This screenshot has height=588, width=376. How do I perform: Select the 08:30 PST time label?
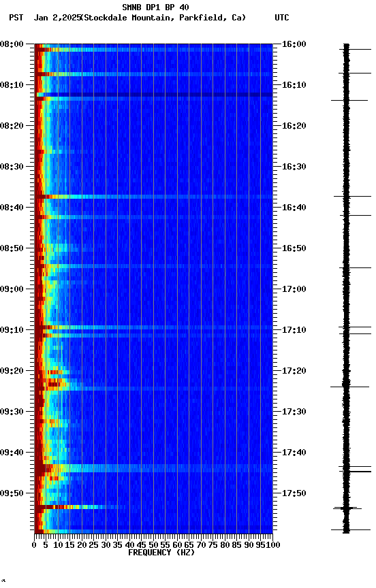(12, 167)
